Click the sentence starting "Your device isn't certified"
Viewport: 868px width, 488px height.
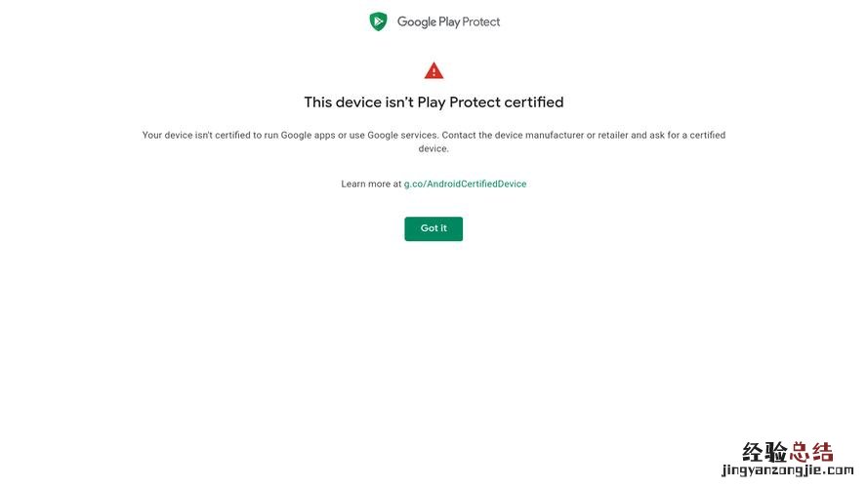(x=289, y=135)
